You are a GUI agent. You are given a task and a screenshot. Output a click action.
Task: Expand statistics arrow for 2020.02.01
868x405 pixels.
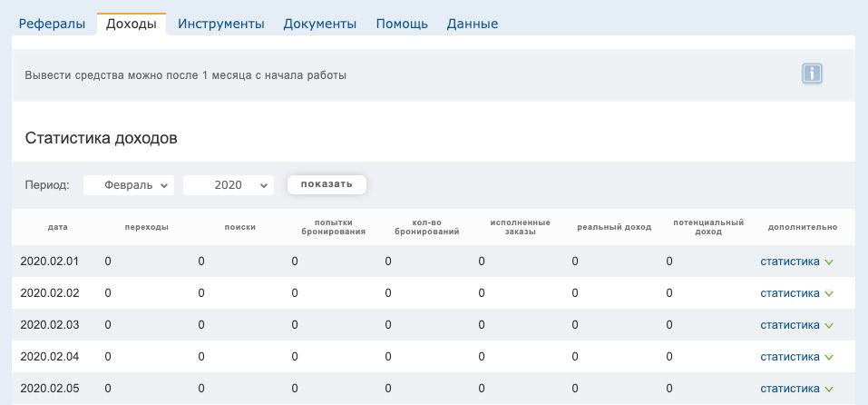(828, 262)
